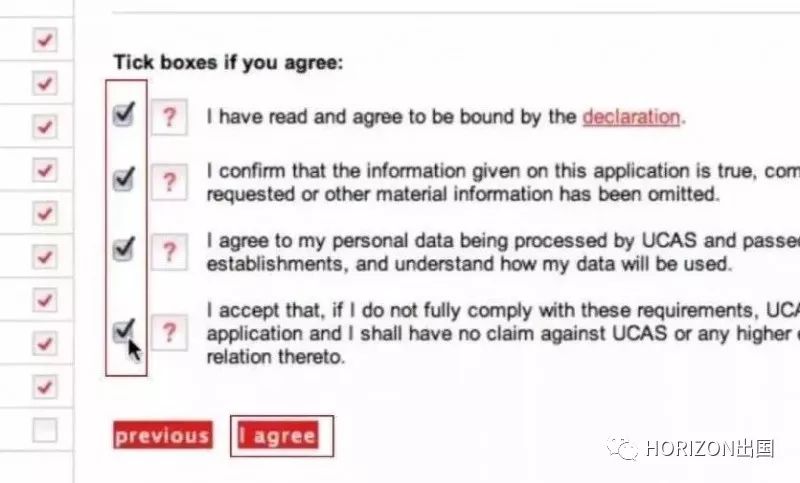Click the empty unticked box in sidebar
Image resolution: width=800 pixels, height=483 pixels.
point(45,430)
